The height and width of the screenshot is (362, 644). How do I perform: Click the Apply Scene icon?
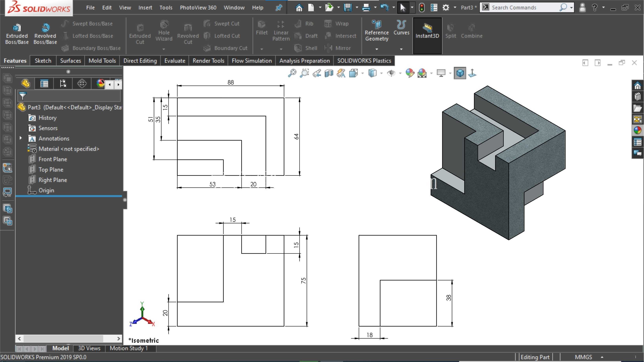click(422, 73)
